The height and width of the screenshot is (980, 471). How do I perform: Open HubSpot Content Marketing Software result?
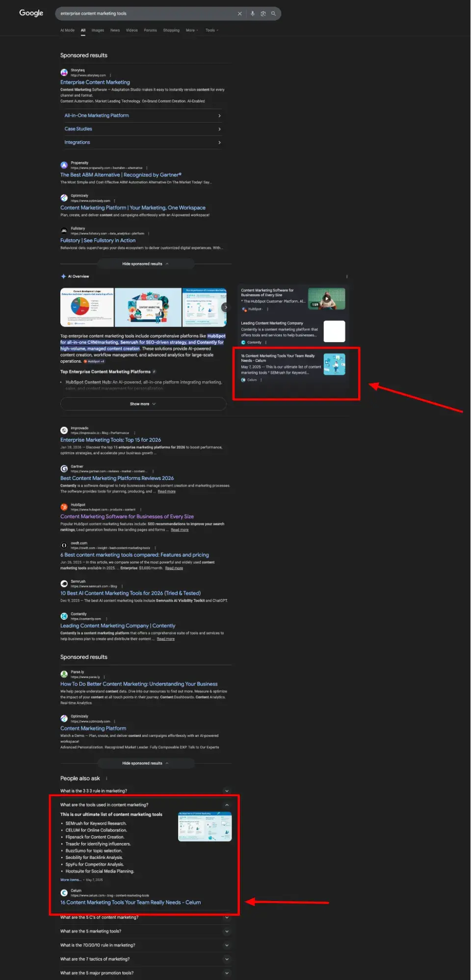pyautogui.click(x=127, y=517)
